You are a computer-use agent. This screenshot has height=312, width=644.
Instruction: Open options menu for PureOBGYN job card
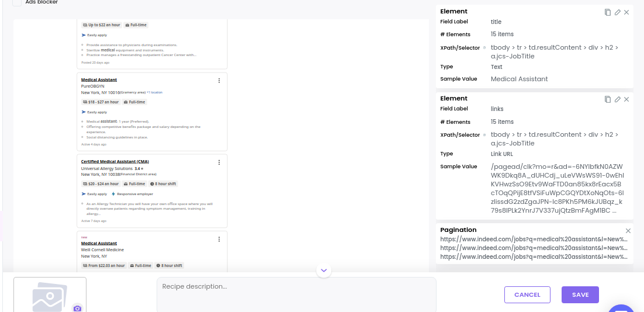point(219,81)
